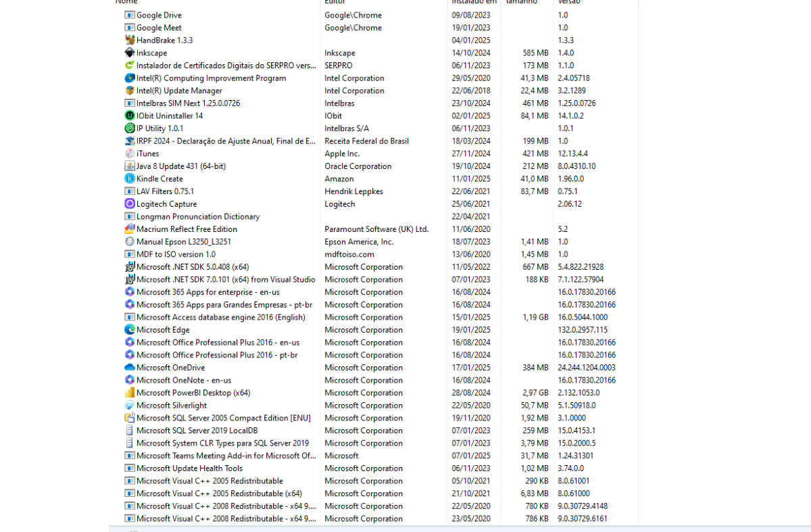
Task: Click version 12.13.4.4 cell
Action: click(573, 153)
